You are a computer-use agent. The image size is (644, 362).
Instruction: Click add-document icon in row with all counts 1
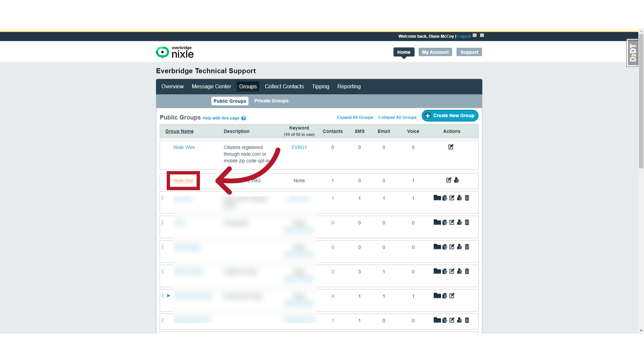[445, 198]
